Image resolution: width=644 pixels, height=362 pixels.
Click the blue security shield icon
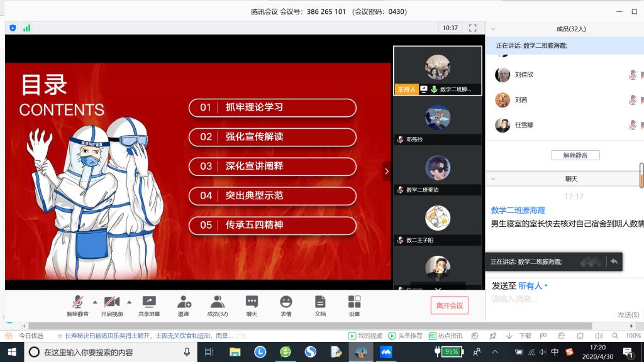[x=13, y=28]
